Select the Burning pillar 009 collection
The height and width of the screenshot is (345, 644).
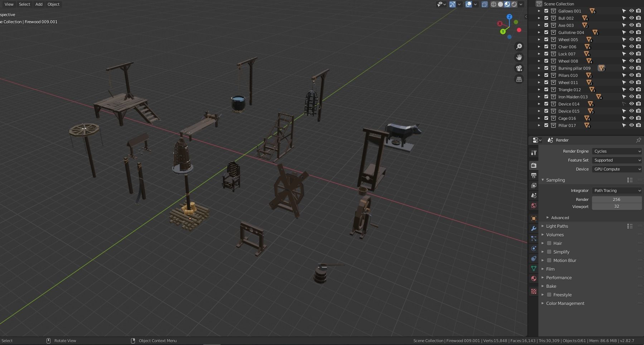(574, 68)
